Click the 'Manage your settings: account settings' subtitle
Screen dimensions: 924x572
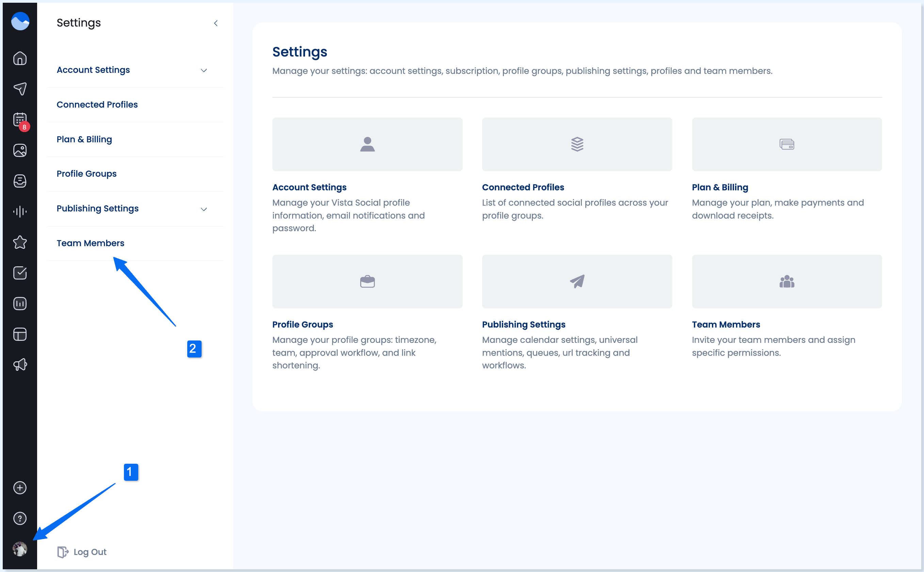click(522, 71)
